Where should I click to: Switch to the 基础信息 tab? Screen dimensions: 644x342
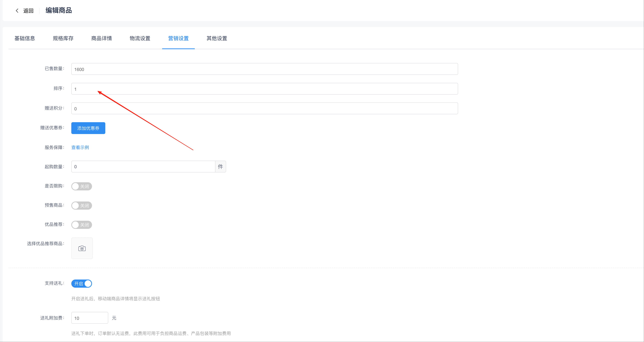[x=25, y=38]
